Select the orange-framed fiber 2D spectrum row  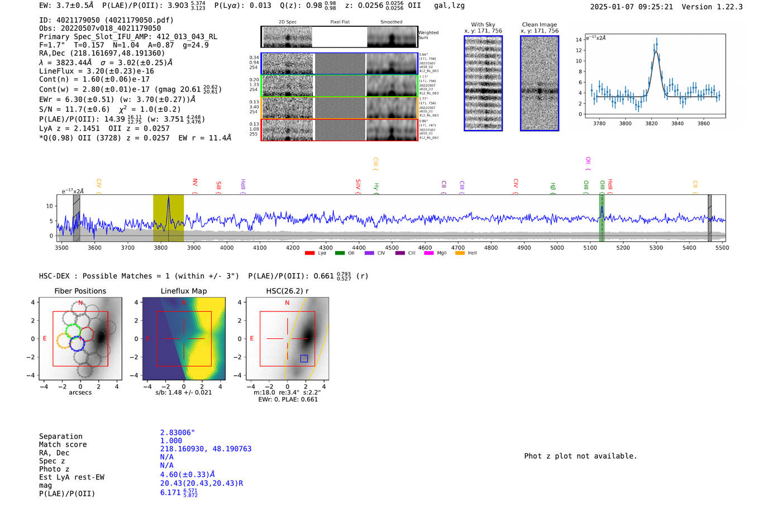pyautogui.click(x=340, y=108)
